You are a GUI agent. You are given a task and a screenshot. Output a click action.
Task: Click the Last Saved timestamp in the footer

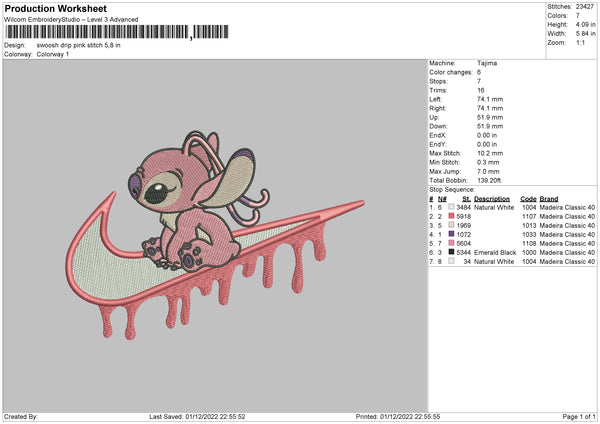tap(197, 416)
